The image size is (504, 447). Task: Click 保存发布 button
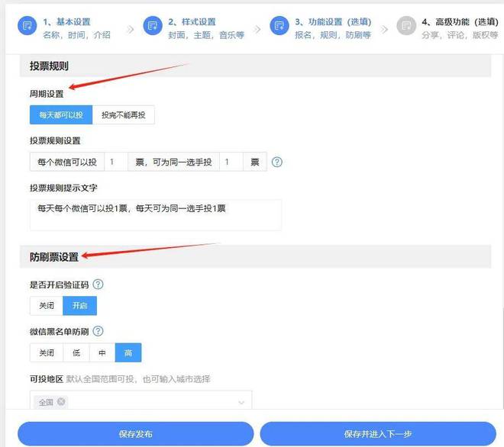(136, 434)
